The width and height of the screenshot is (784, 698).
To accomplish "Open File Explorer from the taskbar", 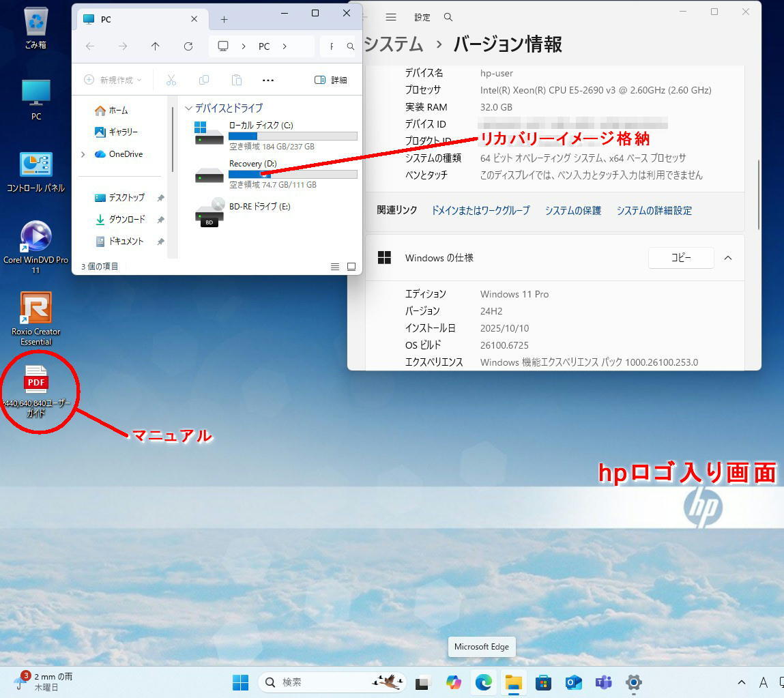I will pos(514,682).
